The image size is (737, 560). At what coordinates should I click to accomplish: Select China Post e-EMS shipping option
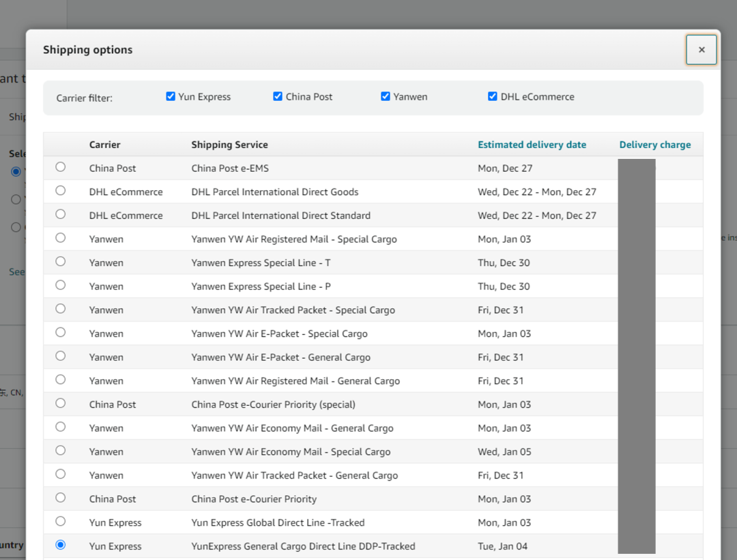[61, 167]
